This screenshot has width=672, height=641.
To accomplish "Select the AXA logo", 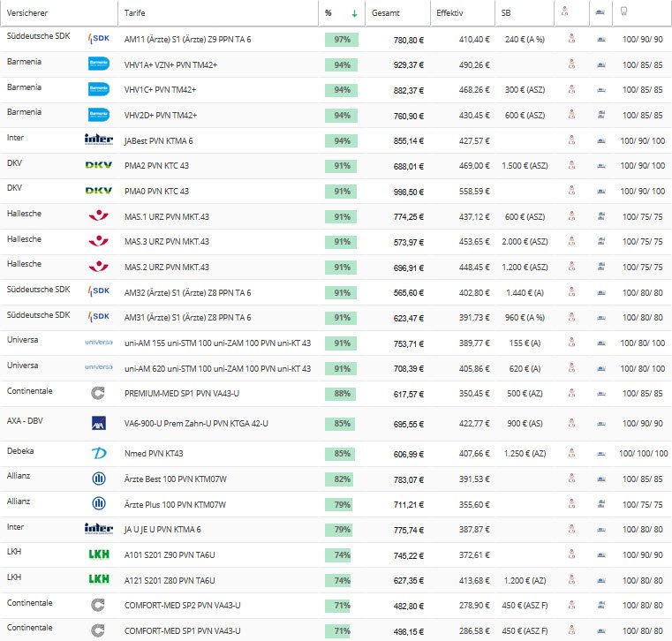I will pos(99,424).
